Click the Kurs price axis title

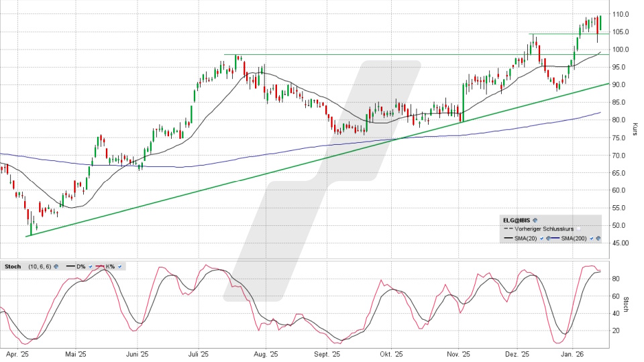point(635,129)
